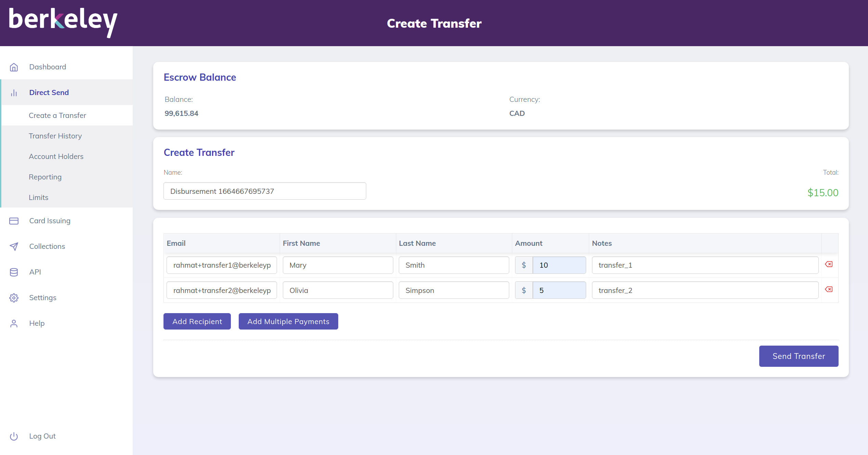
Task: Select Direct Send in the sidebar
Action: [66, 92]
